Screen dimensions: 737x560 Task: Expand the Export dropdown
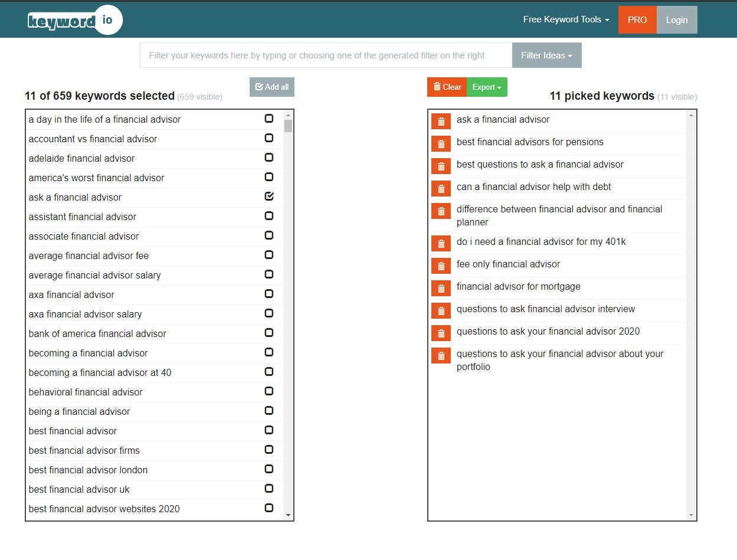pyautogui.click(x=486, y=87)
